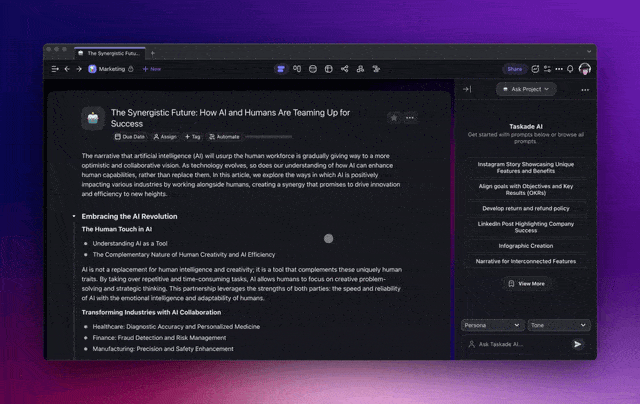Select Manufacturing: Precision and Safety bullet
This screenshot has width=640, height=404.
point(163,349)
